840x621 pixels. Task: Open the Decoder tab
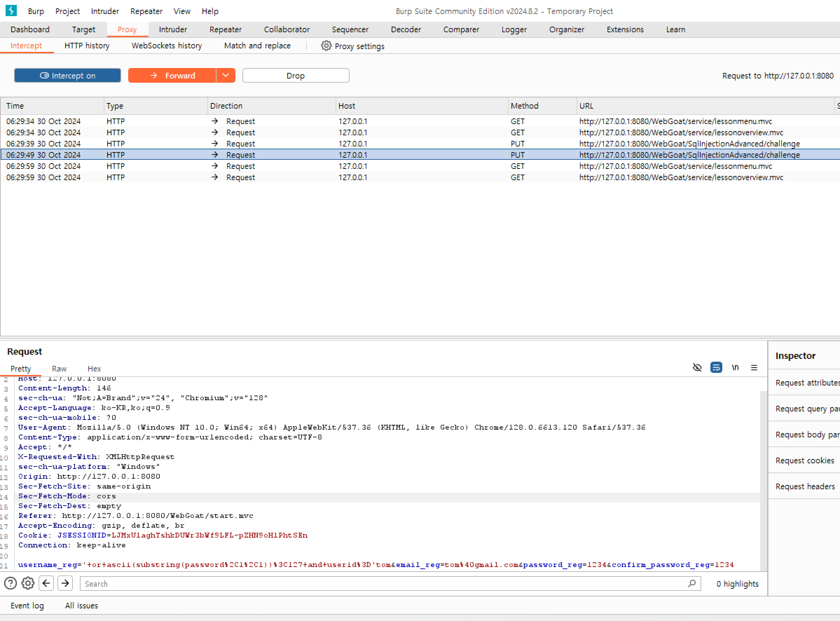(406, 29)
